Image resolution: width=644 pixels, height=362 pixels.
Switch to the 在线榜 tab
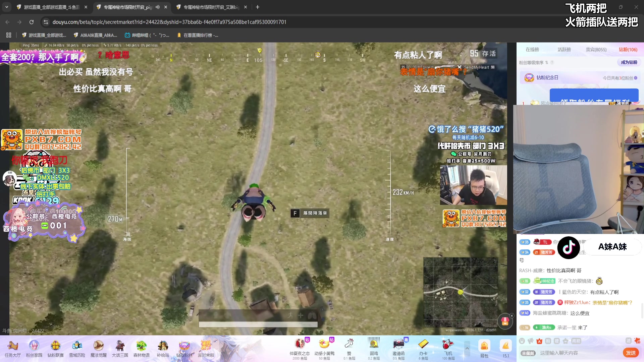click(x=532, y=50)
